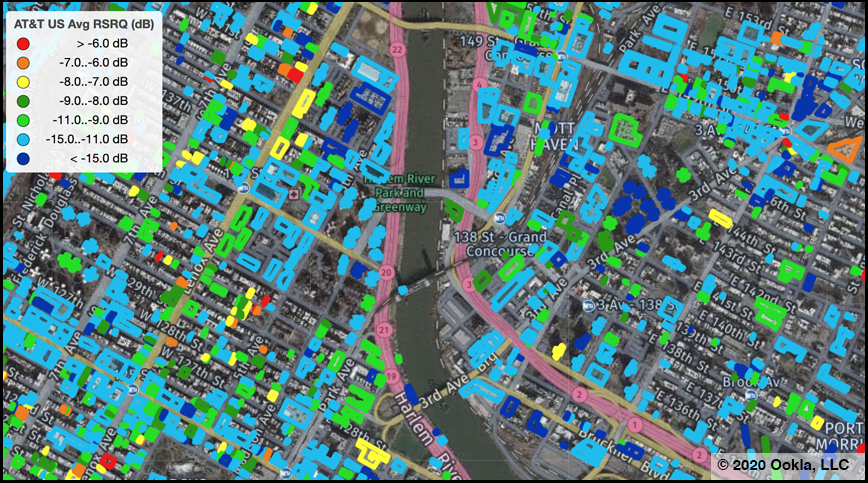Screen dimensions: 868x483
Task: Click the 'PORT MORRIS' neighborhood label
Action: coord(839,436)
